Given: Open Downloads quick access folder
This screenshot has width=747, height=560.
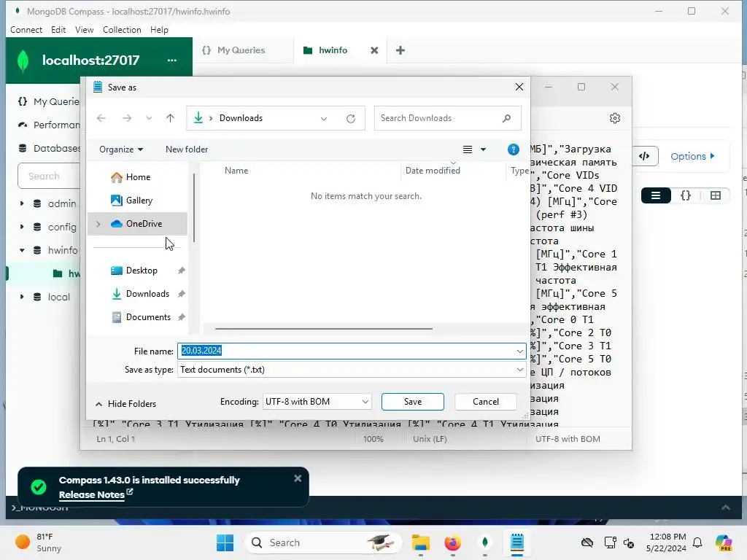Looking at the screenshot, I should [147, 294].
